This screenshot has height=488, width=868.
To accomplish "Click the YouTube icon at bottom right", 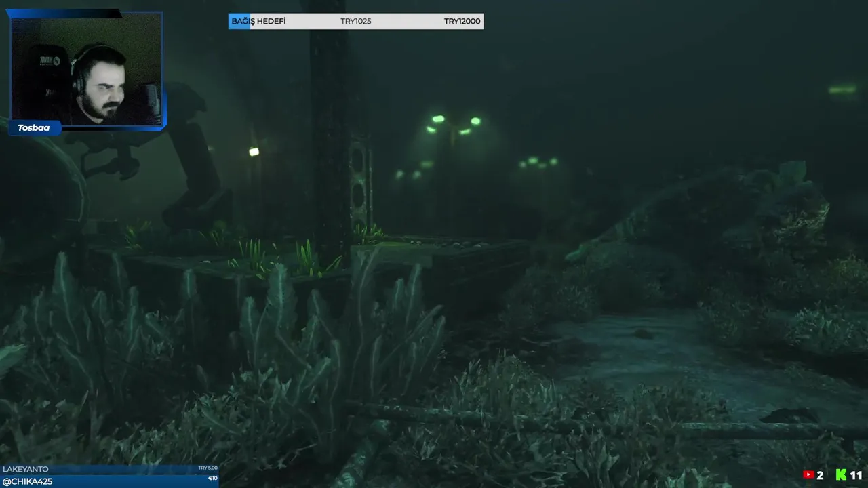I will (808, 475).
